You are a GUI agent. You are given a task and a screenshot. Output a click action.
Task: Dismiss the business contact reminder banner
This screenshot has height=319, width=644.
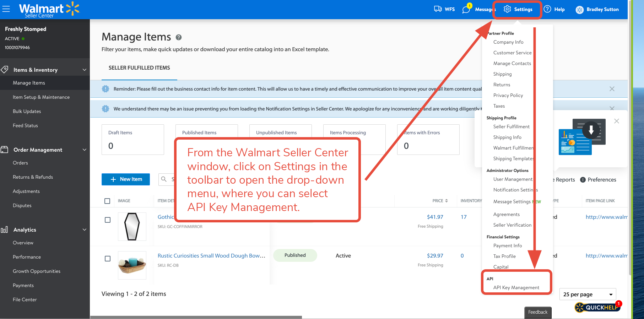(612, 89)
